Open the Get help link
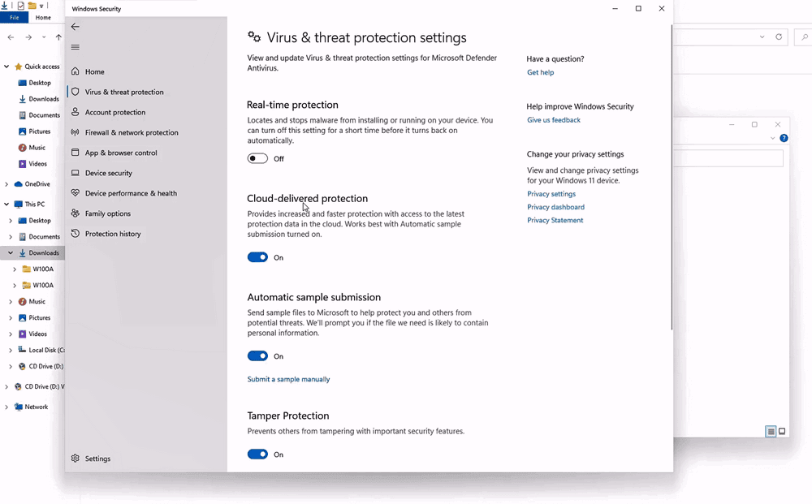This screenshot has height=504, width=812. pyautogui.click(x=540, y=72)
